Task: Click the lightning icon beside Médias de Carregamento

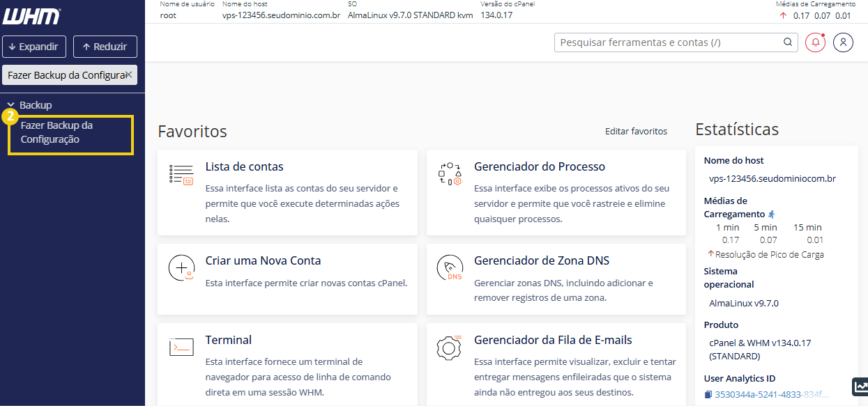Action: (773, 214)
